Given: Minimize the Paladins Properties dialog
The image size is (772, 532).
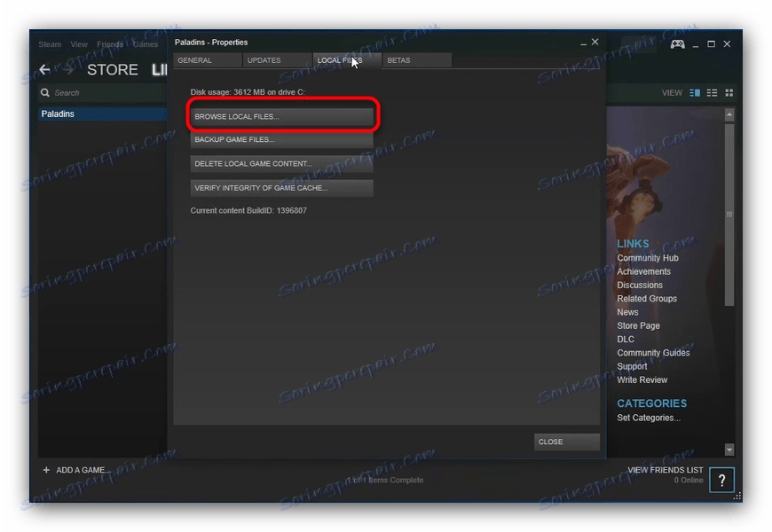Looking at the screenshot, I should click(x=583, y=43).
